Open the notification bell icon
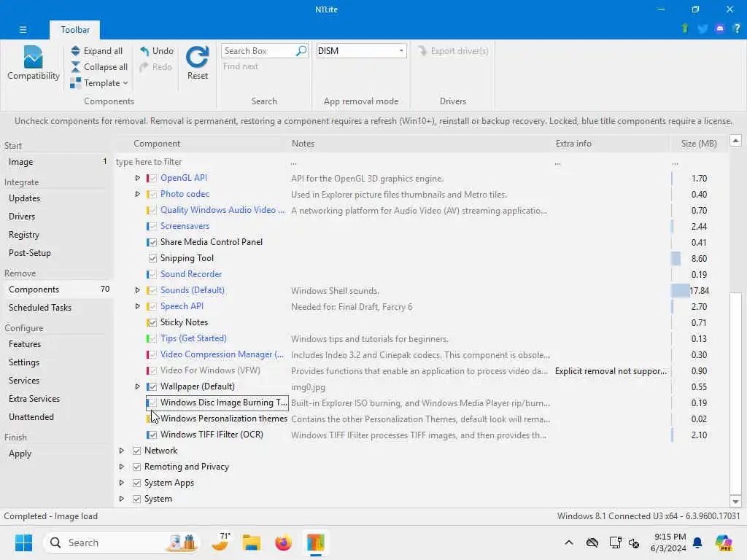This screenshot has width=747, height=560. point(697,542)
